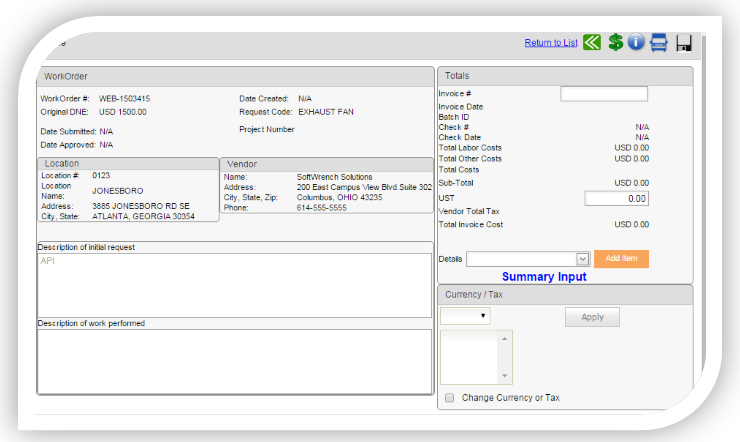
Task: Click the Totals panel header
Action: pyautogui.click(x=565, y=76)
